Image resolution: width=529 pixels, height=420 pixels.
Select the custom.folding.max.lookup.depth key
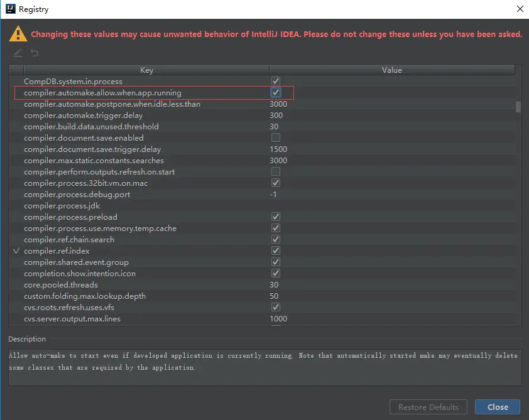(x=85, y=296)
